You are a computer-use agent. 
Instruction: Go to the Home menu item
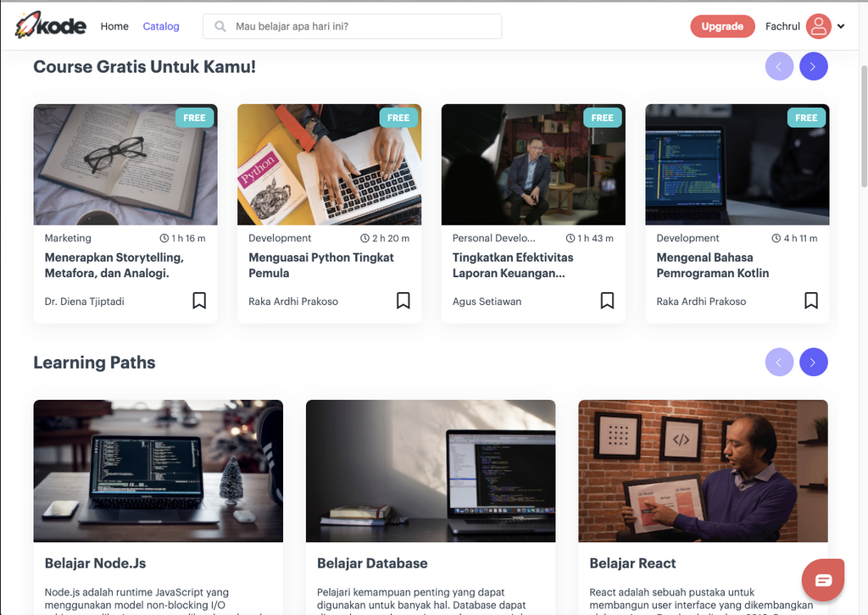tap(114, 26)
